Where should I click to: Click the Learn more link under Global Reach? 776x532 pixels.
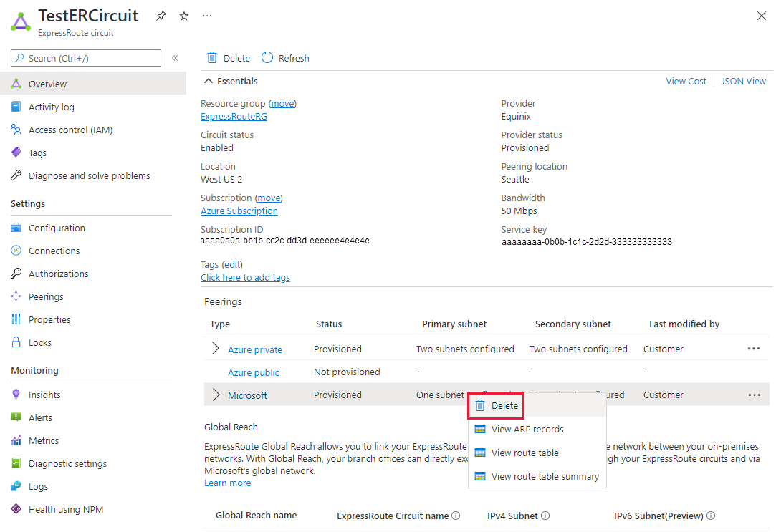[226, 483]
